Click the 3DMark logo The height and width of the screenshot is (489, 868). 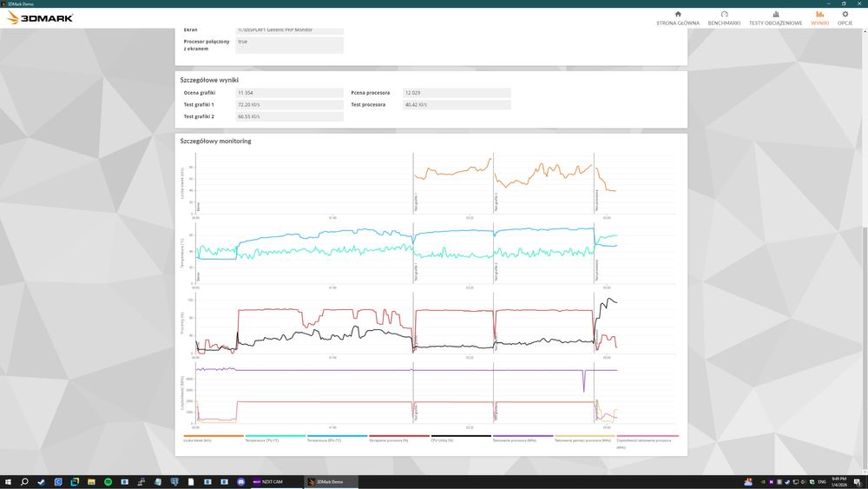[40, 17]
